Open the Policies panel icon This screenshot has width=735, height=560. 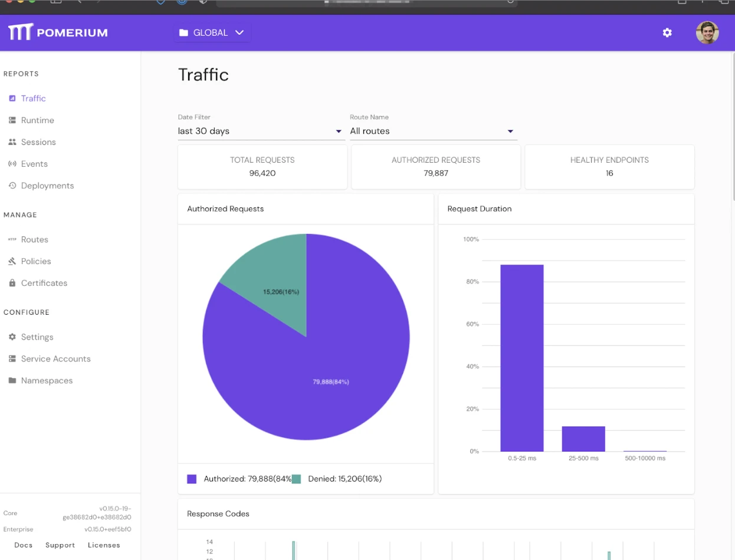(x=12, y=261)
